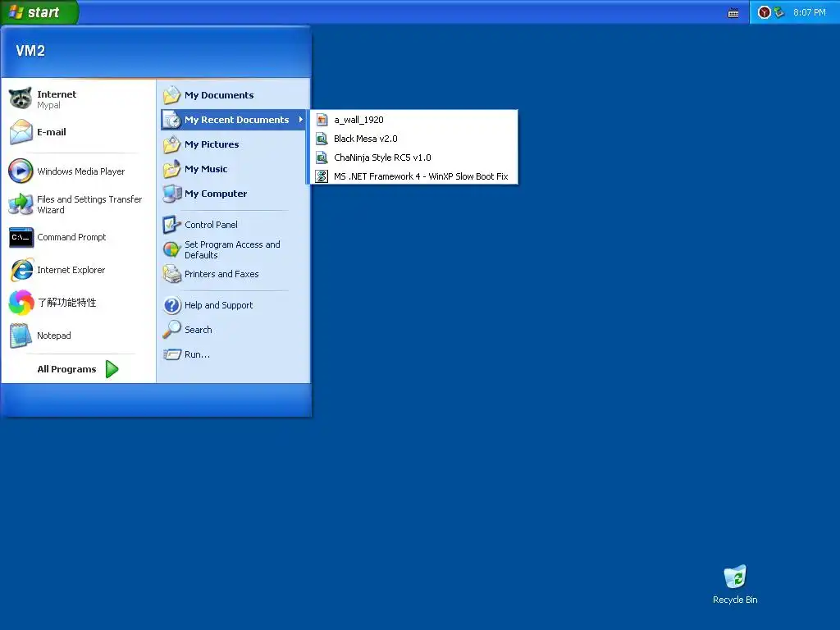Launch Windows Media Player icon
The height and width of the screenshot is (630, 840).
(21, 171)
